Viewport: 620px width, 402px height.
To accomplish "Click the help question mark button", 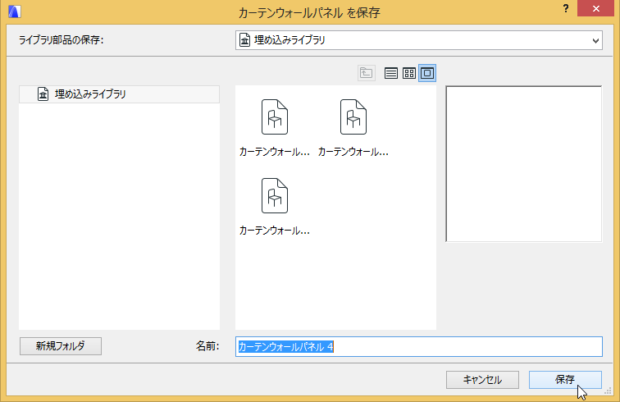I will 566,9.
